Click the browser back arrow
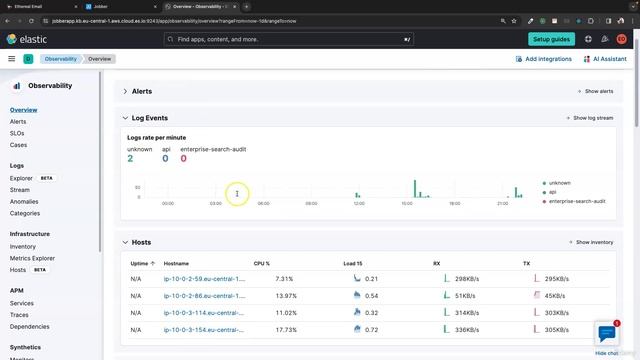The width and height of the screenshot is (640, 360). pos(8,21)
